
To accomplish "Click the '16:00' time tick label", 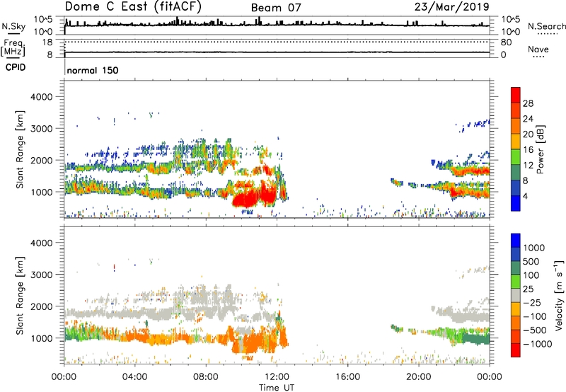I will point(347,377).
